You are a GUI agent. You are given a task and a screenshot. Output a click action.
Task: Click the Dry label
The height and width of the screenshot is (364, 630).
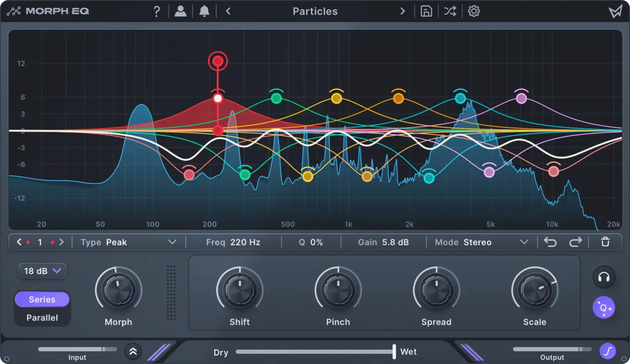coord(221,352)
